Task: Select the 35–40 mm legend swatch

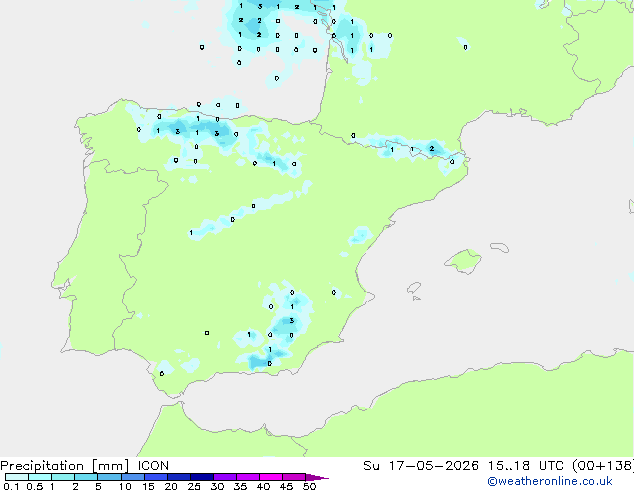Action: pos(248,477)
